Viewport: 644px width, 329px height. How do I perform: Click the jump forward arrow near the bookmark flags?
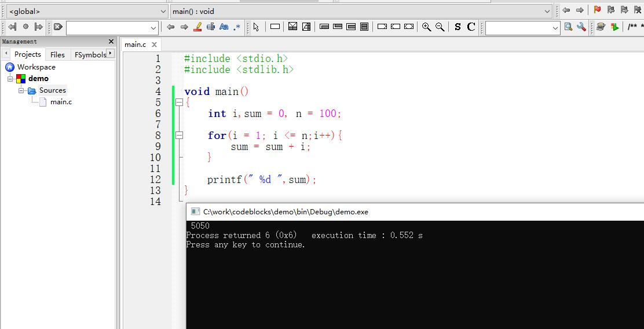coord(580,10)
